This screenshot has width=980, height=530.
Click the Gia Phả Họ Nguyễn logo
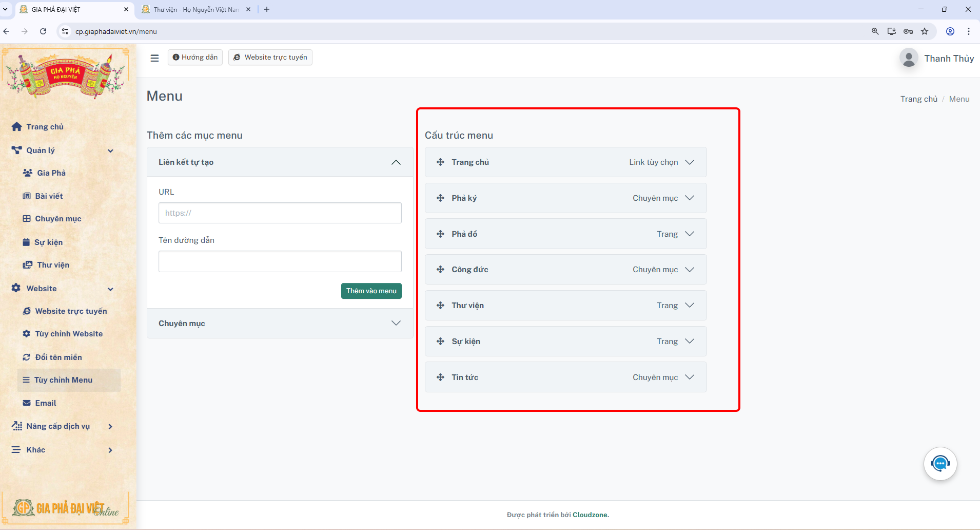tap(65, 75)
